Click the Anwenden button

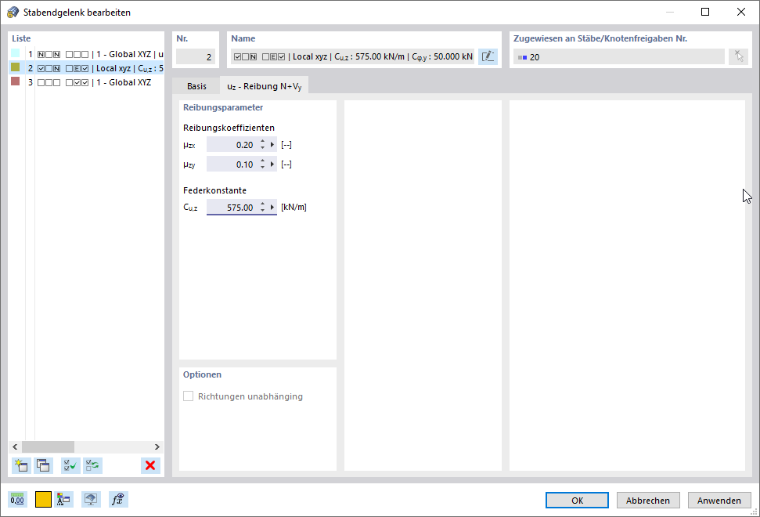719,501
